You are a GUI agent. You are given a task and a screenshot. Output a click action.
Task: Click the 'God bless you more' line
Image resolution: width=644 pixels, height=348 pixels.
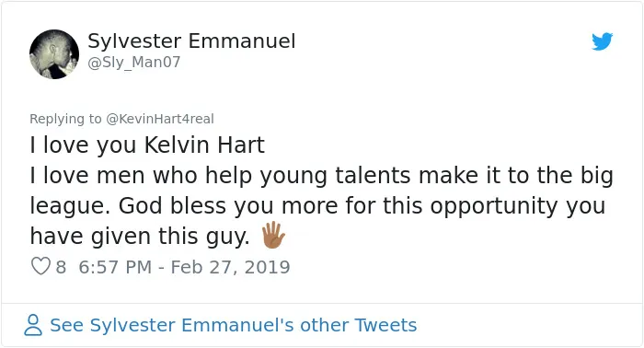317,206
